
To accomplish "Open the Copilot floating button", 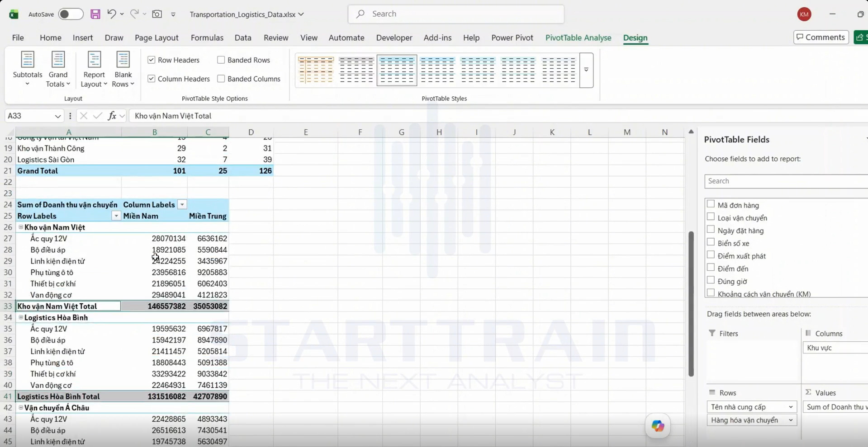I will [658, 425].
